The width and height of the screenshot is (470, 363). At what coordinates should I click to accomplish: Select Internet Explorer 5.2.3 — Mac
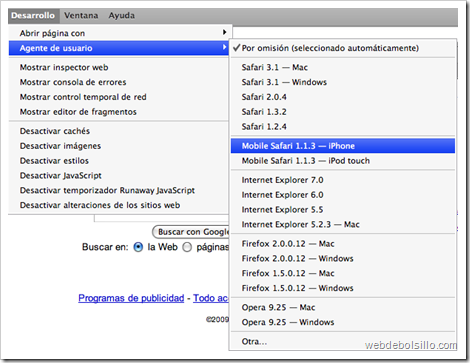(x=343, y=224)
